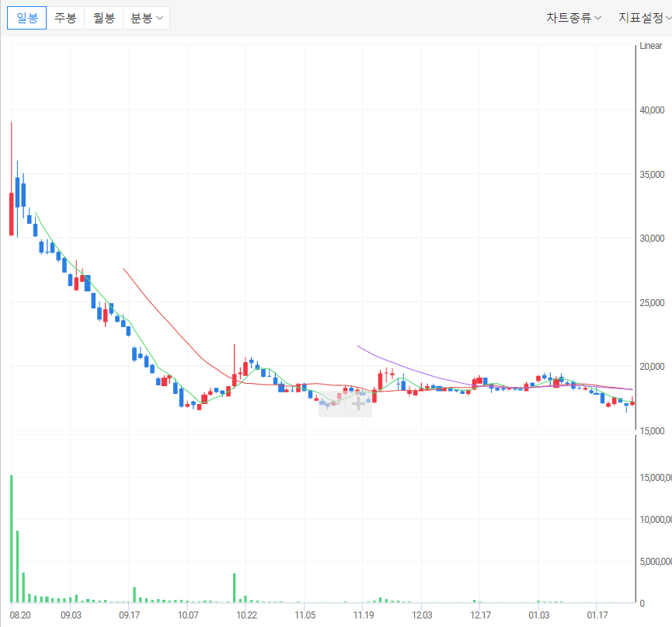The width and height of the screenshot is (672, 627).
Task: Click the volume spike bar near 10.22
Action: click(x=235, y=588)
